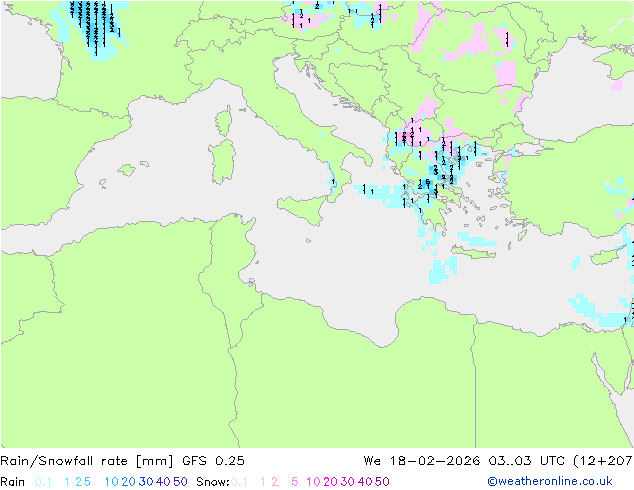Click the "Rain" legend label
Image resolution: width=634 pixels, height=490 pixels.
(13, 482)
